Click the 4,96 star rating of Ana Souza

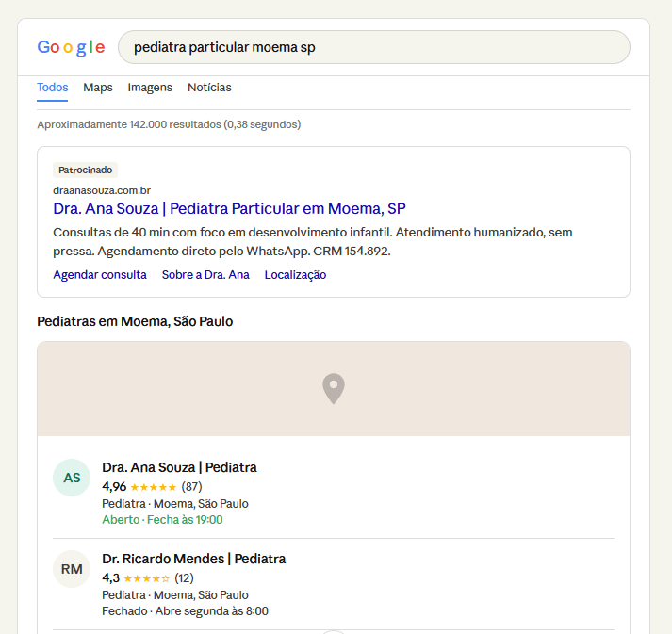[139, 487]
